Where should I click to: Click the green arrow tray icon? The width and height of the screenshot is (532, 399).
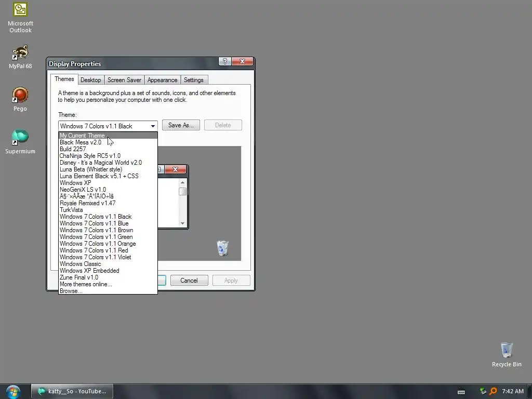click(x=483, y=391)
